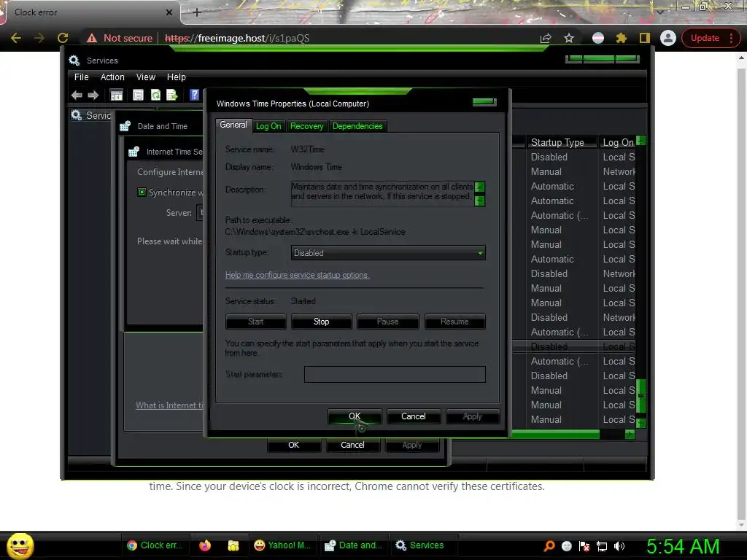
Task: Switch to Yahoo! M taskbar item
Action: pyautogui.click(x=282, y=545)
